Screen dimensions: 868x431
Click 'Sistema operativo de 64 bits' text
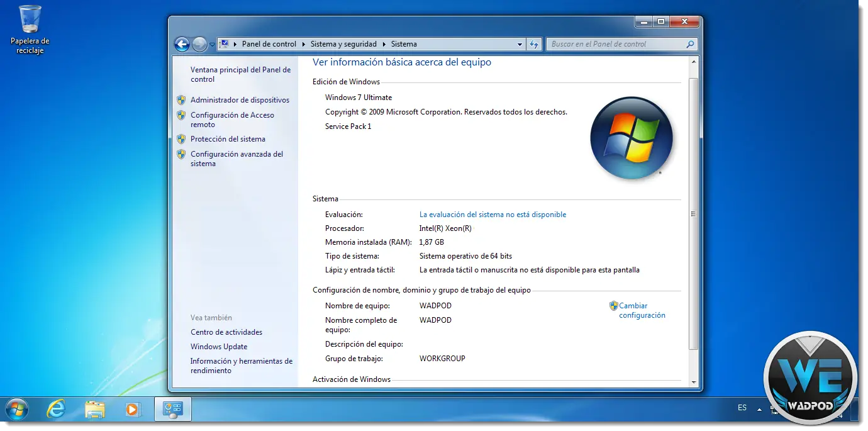[465, 256]
